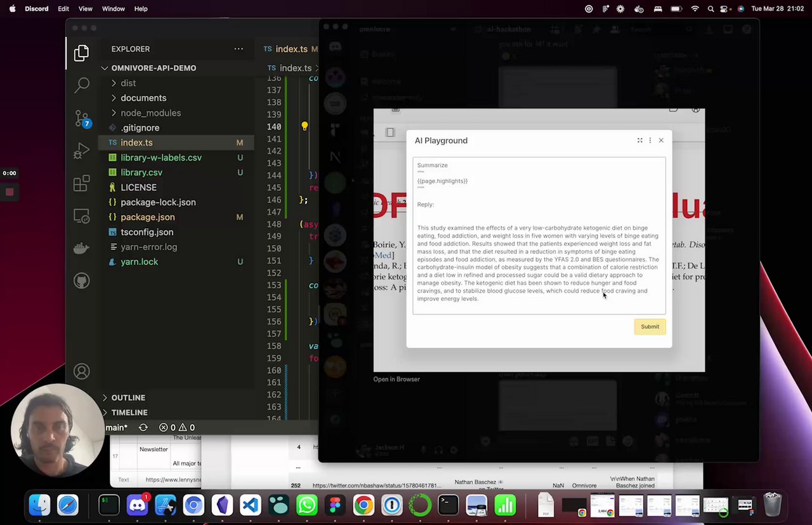The height and width of the screenshot is (525, 812).
Task: Open Numbers from the dock
Action: click(x=505, y=505)
